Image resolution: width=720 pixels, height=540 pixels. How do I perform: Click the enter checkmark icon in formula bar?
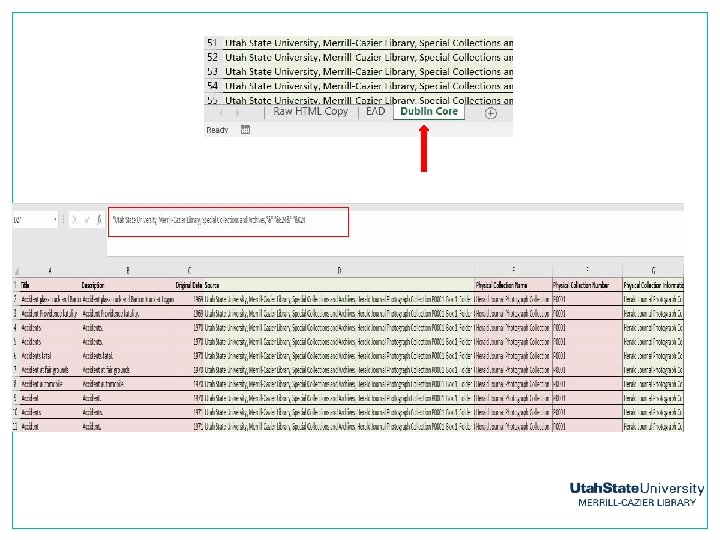click(86, 220)
